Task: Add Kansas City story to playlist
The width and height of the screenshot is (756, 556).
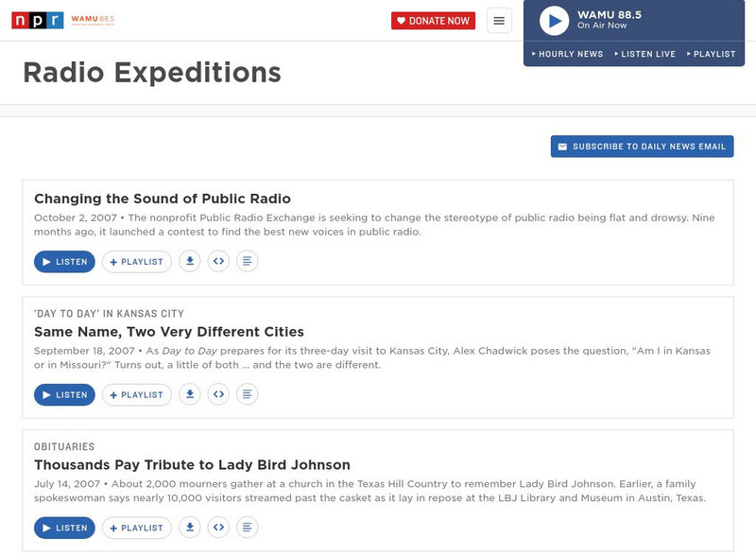Action: tap(137, 394)
